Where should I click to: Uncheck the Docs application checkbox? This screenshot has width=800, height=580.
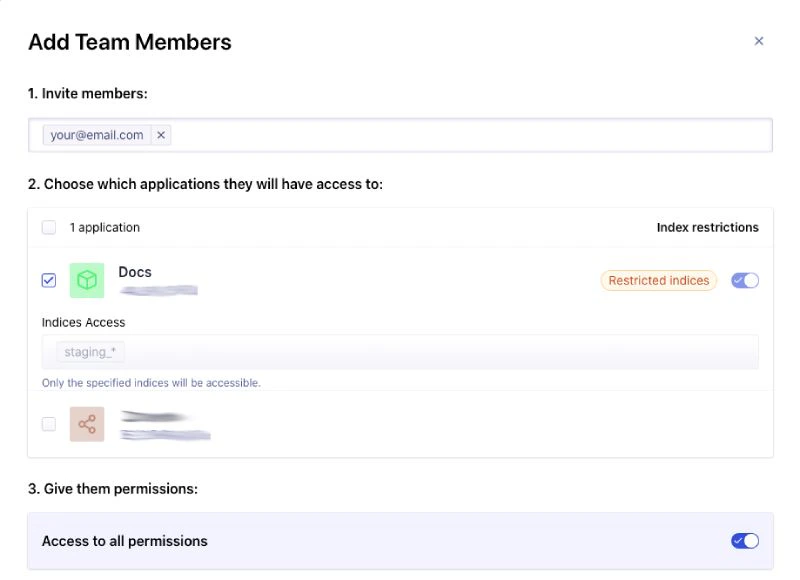[48, 280]
